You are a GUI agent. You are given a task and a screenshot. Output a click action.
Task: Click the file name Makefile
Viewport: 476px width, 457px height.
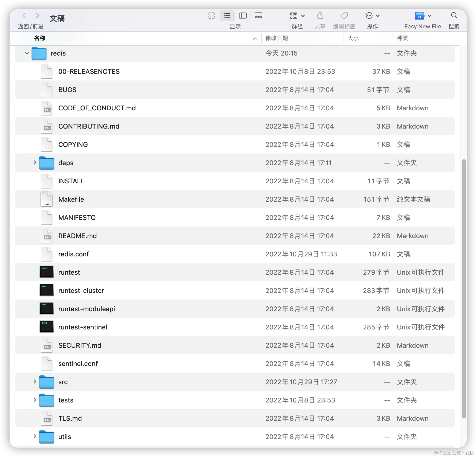pyautogui.click(x=71, y=199)
